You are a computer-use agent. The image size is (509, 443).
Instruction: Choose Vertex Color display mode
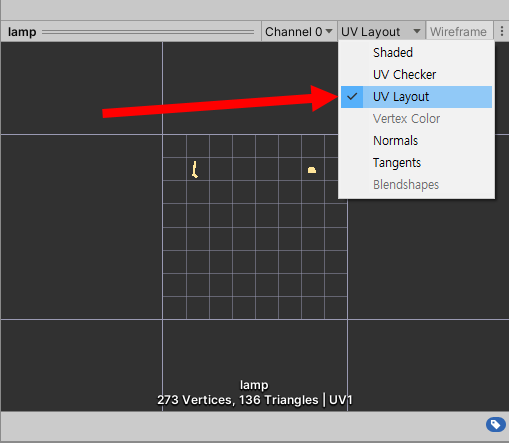coord(416,119)
